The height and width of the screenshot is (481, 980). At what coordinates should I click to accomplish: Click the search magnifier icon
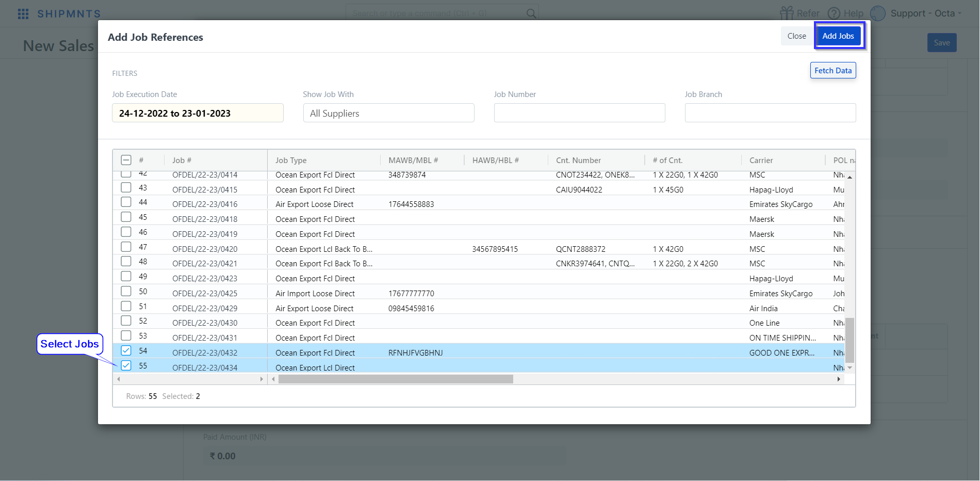point(531,13)
